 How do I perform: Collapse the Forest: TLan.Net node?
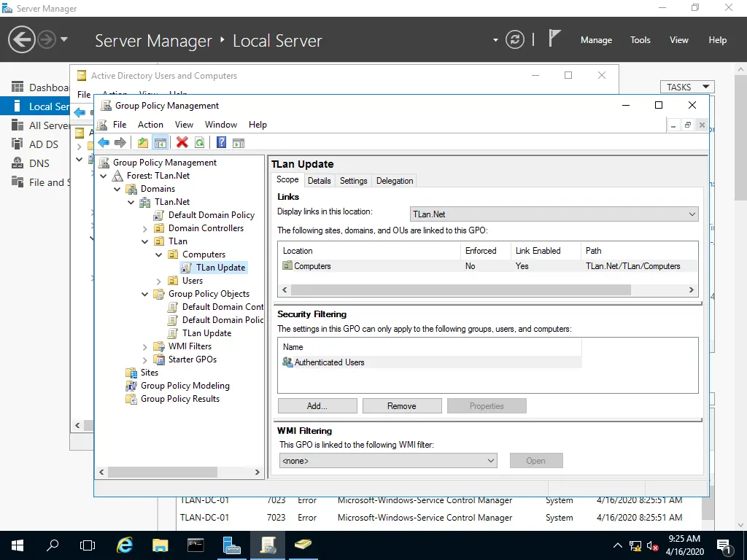point(104,176)
